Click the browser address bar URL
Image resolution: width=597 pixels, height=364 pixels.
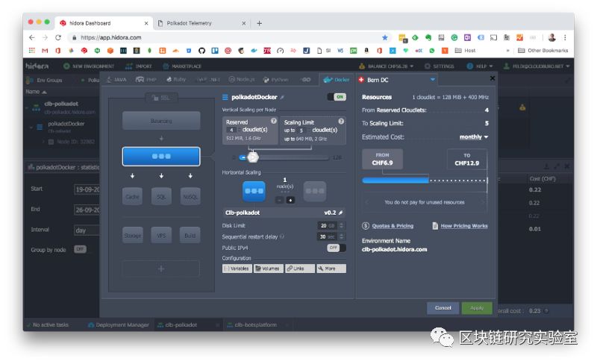[110, 37]
